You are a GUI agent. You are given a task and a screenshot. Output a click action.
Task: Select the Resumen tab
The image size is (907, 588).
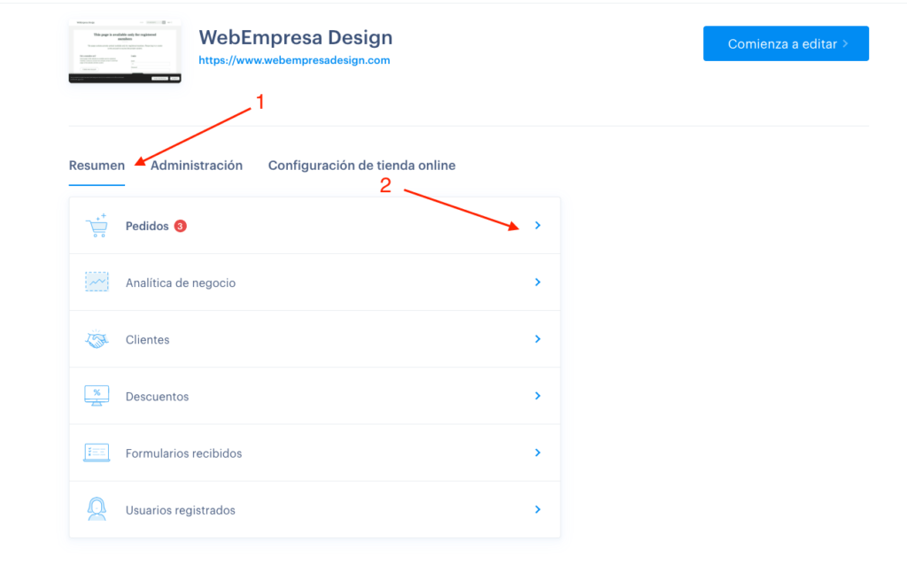click(97, 166)
